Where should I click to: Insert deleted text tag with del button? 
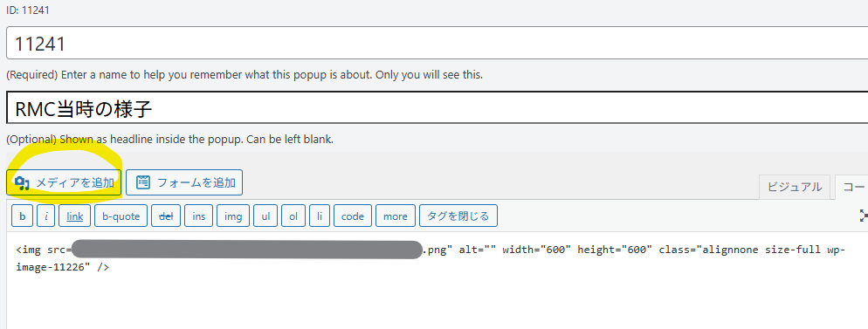(x=166, y=216)
